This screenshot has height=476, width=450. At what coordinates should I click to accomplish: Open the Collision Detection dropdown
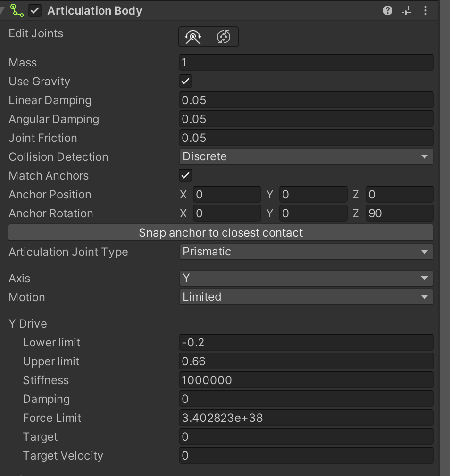tap(306, 156)
